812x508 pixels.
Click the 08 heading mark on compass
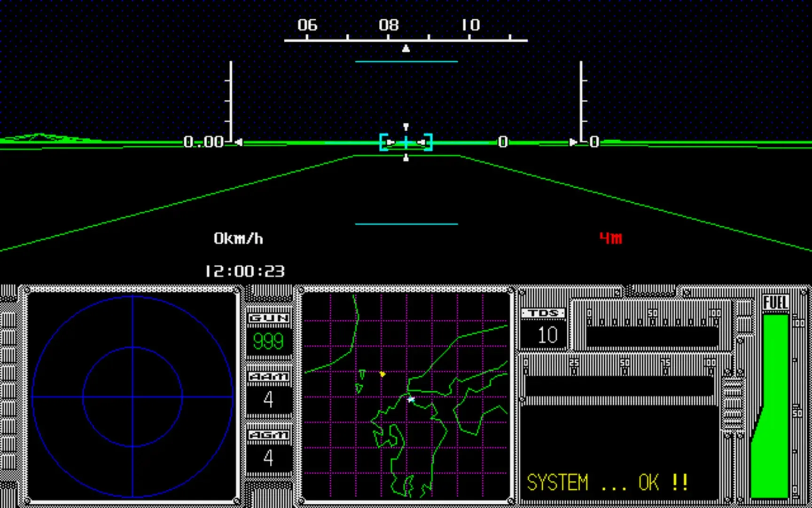(x=389, y=25)
